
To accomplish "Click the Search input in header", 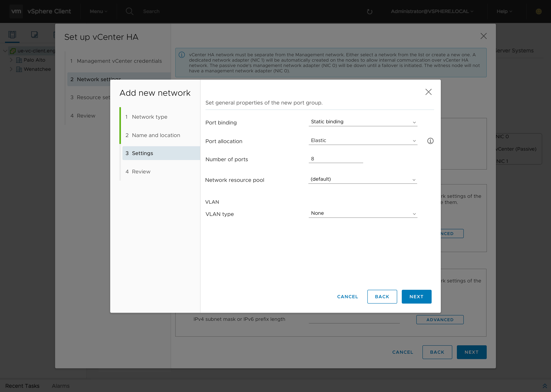I will (151, 11).
